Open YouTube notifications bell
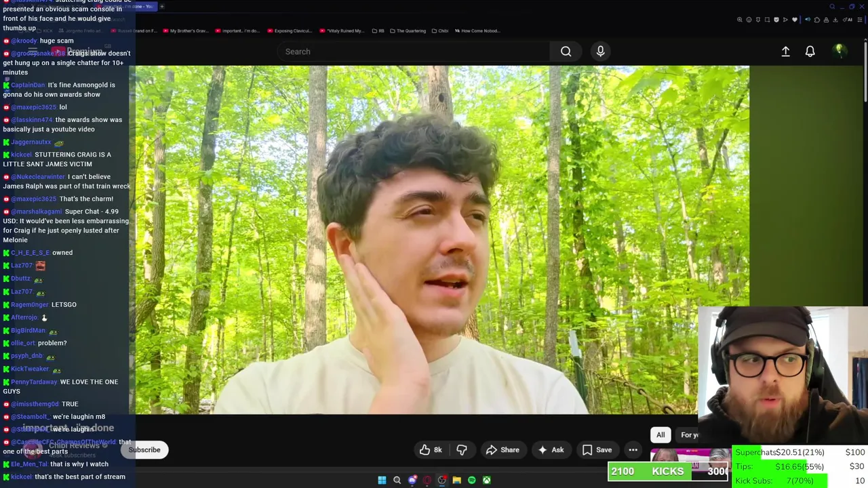This screenshot has height=488, width=868. (x=810, y=52)
